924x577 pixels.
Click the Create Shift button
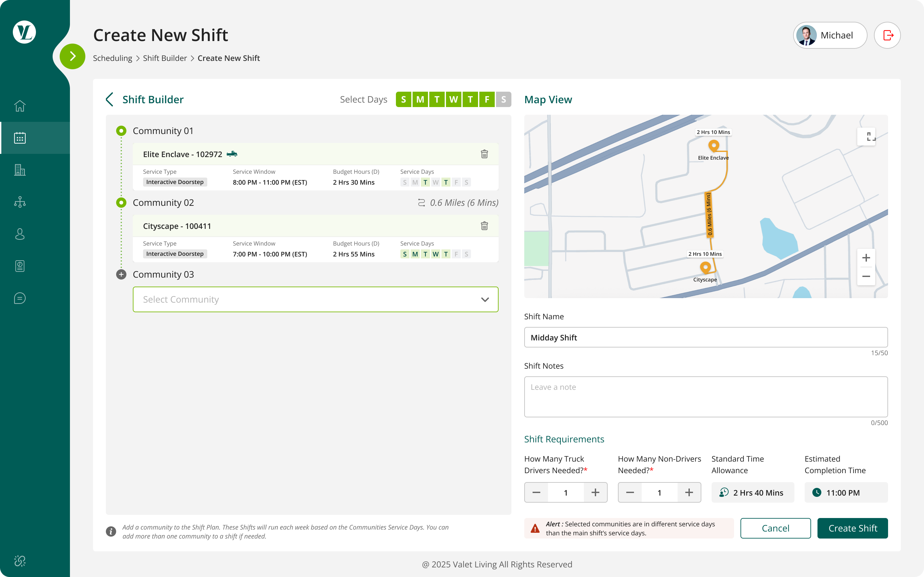pos(852,528)
